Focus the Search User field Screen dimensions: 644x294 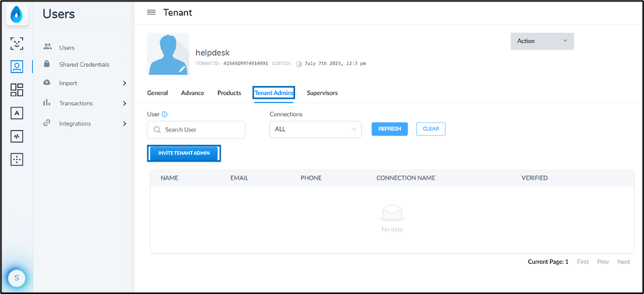[x=196, y=130]
